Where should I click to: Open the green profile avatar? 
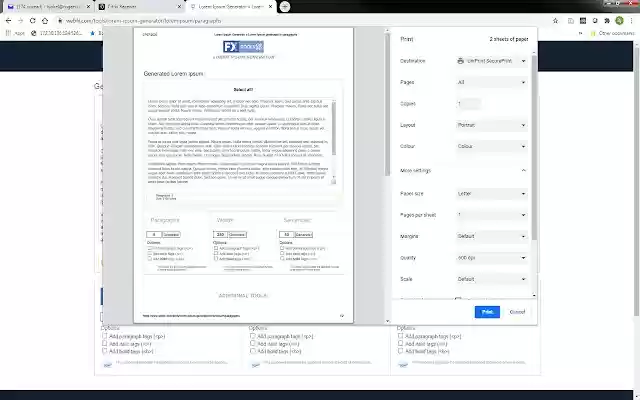pos(620,20)
